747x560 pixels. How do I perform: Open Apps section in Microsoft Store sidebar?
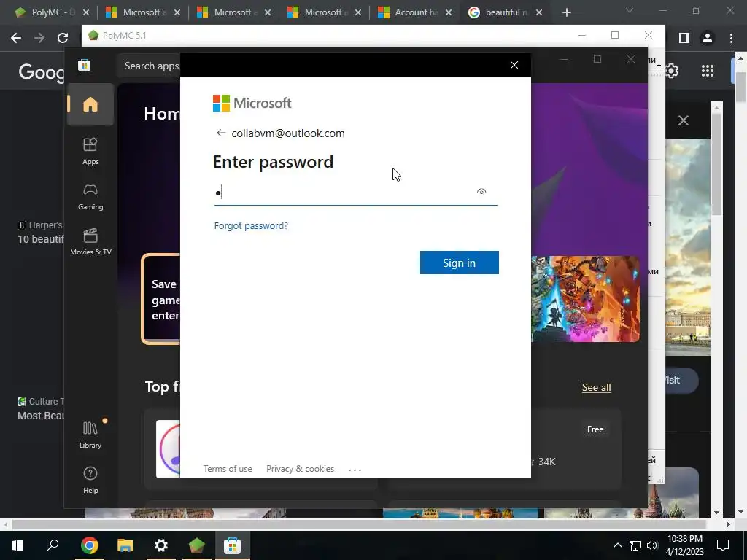pos(90,151)
